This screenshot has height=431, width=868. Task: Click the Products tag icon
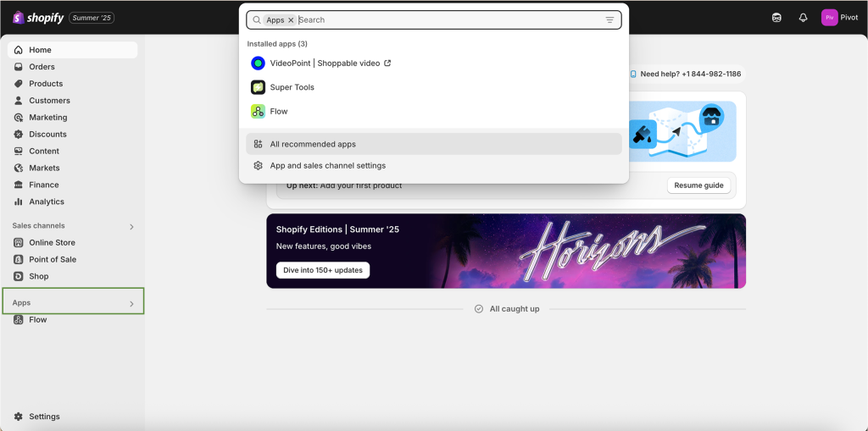coord(19,84)
